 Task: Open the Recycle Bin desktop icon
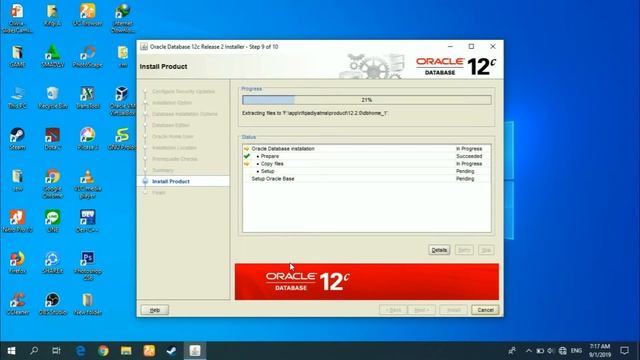53,98
